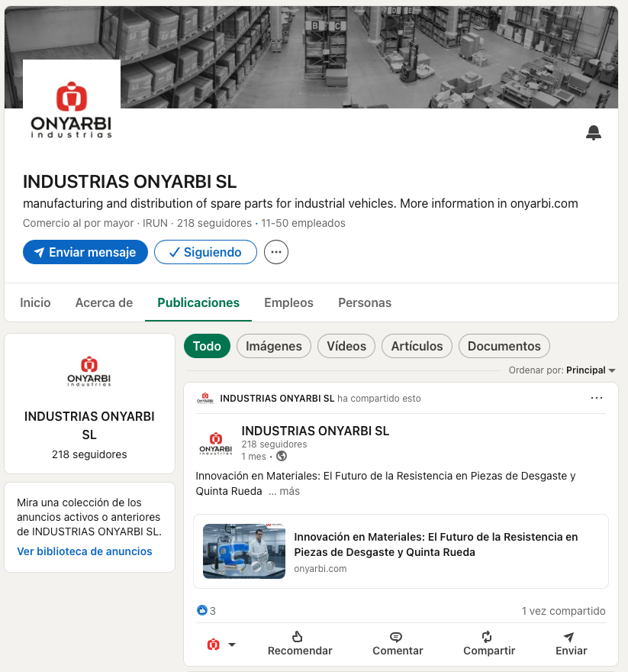Click the post's three-dot overflow menu
This screenshot has width=628, height=672.
pyautogui.click(x=597, y=398)
